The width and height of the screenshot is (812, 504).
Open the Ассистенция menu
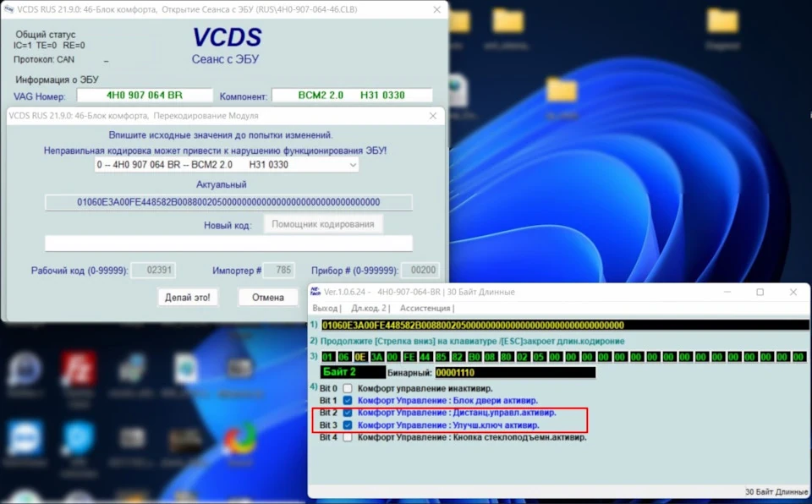(x=425, y=308)
